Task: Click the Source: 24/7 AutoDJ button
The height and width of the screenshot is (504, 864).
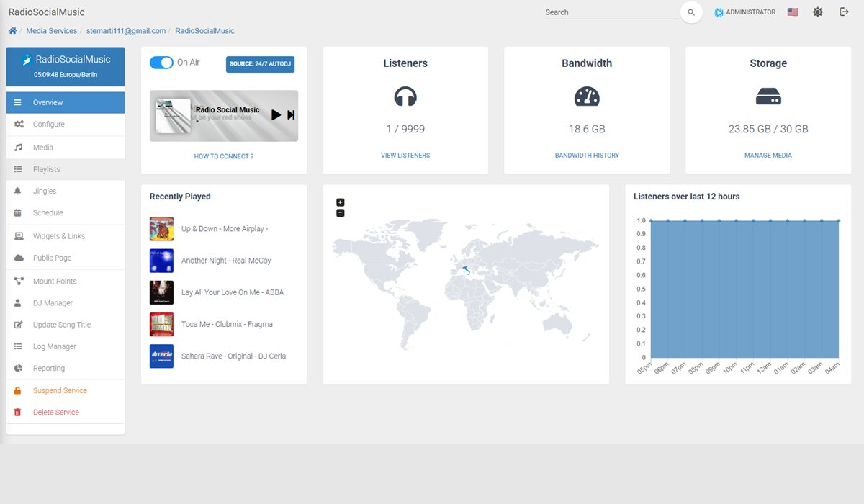Action: click(x=260, y=64)
